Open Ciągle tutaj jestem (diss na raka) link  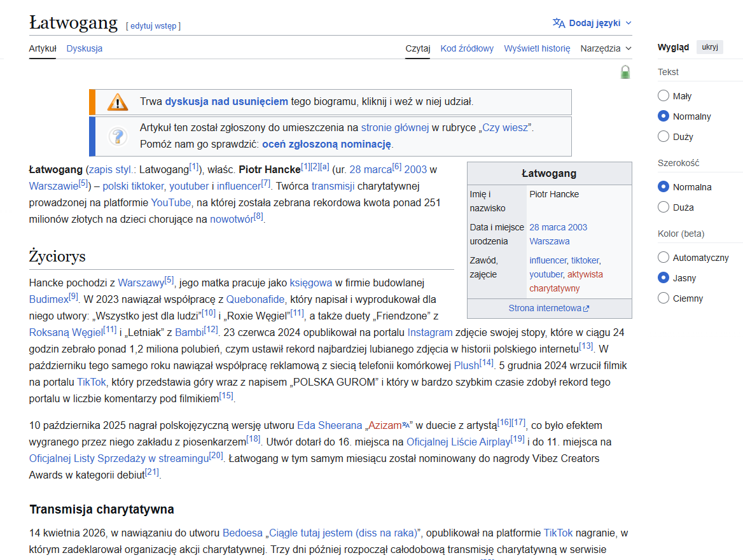[343, 533]
